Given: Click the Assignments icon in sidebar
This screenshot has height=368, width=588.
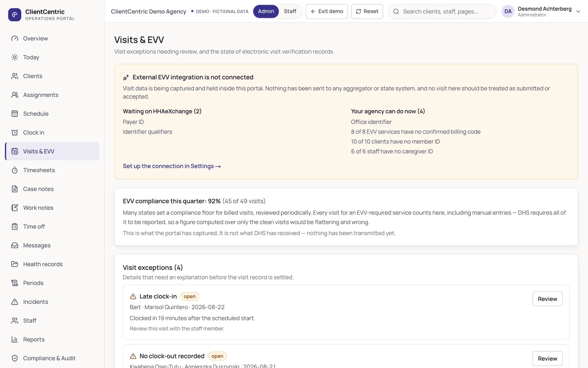Looking at the screenshot, I should [15, 95].
